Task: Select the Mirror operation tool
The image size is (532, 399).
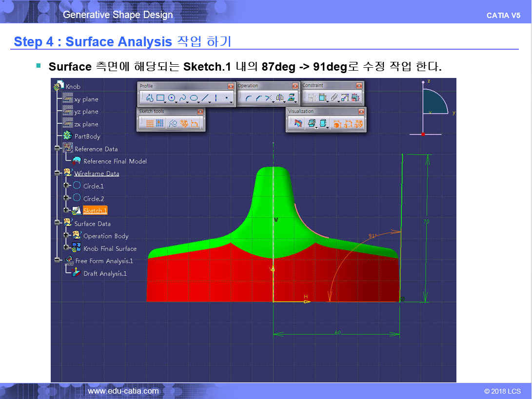Action: pyautogui.click(x=279, y=98)
